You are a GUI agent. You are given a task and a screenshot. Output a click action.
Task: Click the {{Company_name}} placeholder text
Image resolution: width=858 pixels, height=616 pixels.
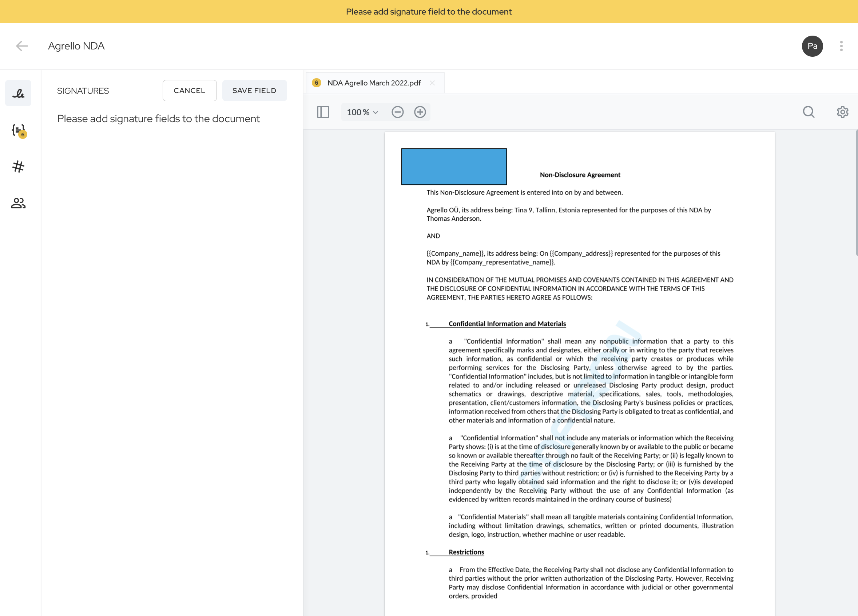(x=456, y=253)
